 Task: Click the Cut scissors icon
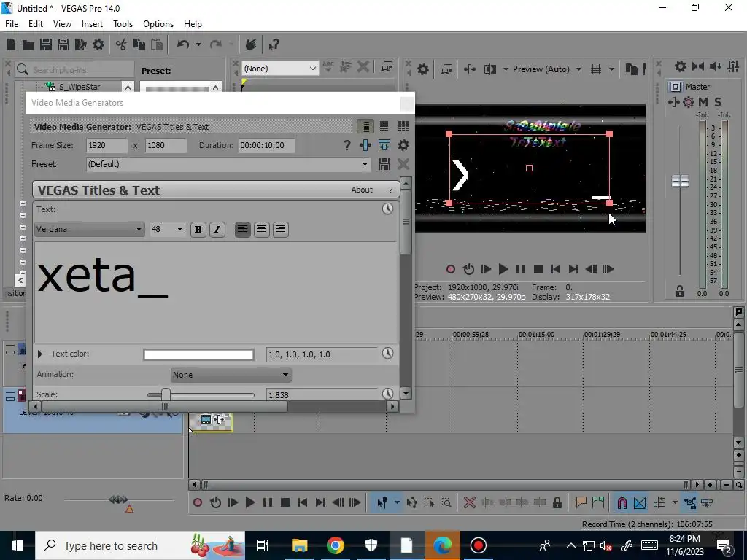(x=122, y=44)
